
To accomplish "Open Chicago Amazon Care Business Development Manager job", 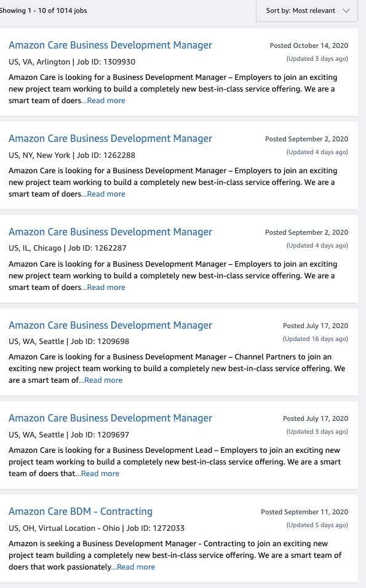I will pyautogui.click(x=110, y=232).
